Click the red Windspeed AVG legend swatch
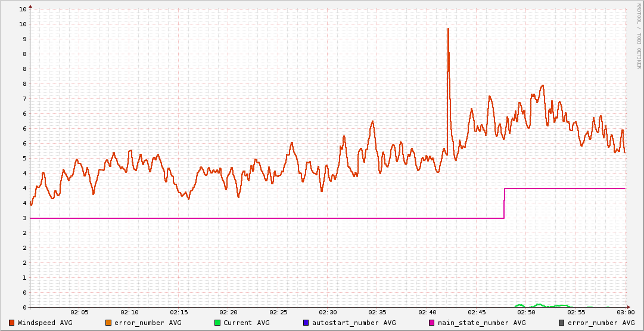 (x=12, y=323)
